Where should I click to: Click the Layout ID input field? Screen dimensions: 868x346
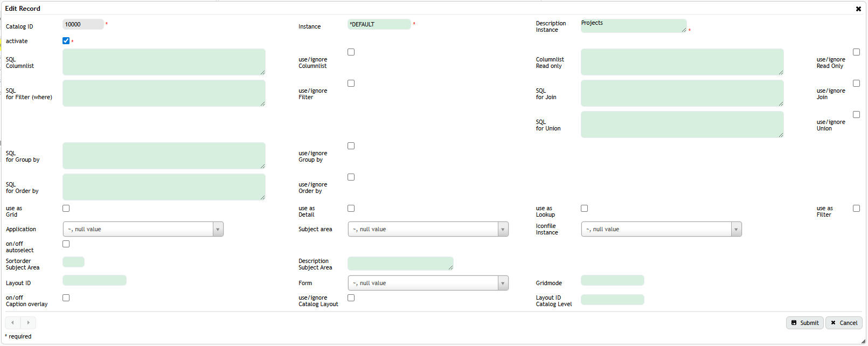94,280
